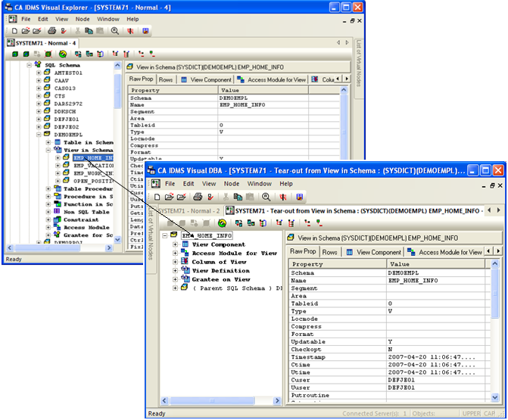508x420 pixels.
Task: Switch to SYSTEM71 - Normal - 2 tab
Action: 189,211
